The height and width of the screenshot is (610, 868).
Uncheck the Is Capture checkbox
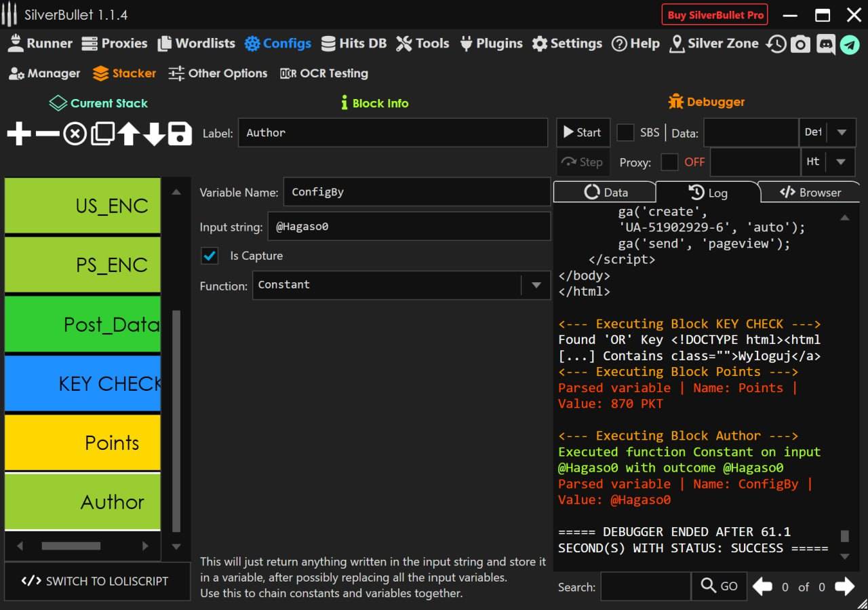pos(210,256)
